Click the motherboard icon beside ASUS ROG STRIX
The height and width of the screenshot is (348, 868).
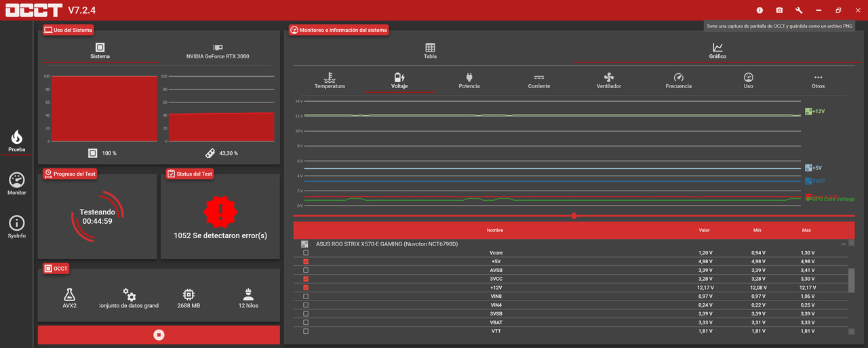tap(305, 244)
